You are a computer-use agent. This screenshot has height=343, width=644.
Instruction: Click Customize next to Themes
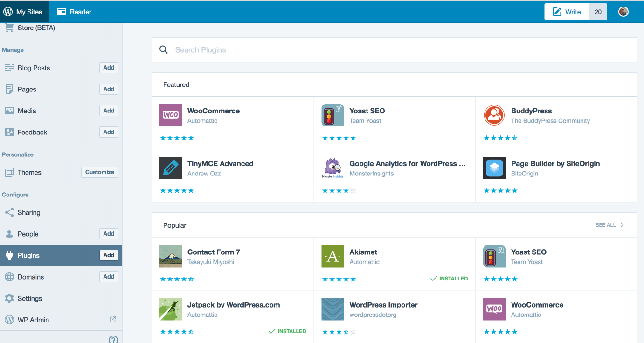pos(100,172)
